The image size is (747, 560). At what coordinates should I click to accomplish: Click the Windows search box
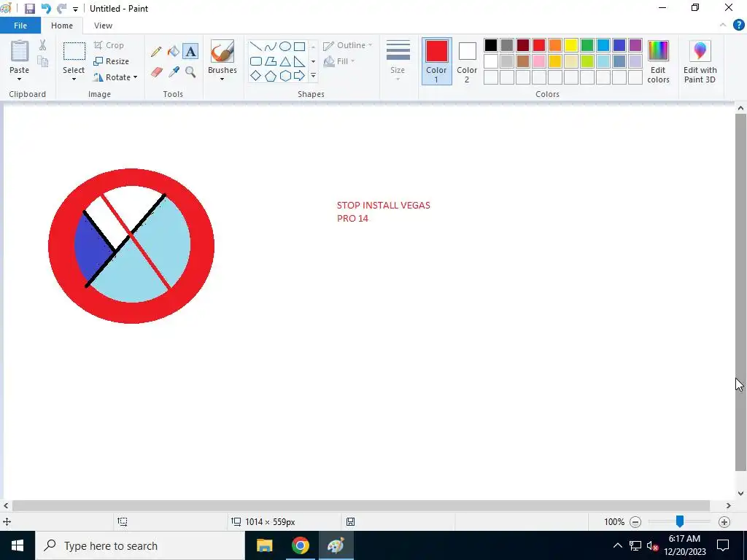[140, 545]
